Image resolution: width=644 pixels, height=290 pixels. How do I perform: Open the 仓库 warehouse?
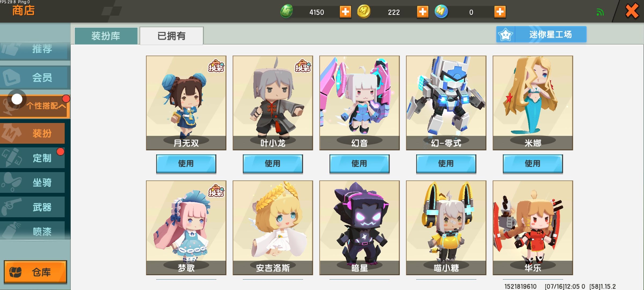[35, 272]
